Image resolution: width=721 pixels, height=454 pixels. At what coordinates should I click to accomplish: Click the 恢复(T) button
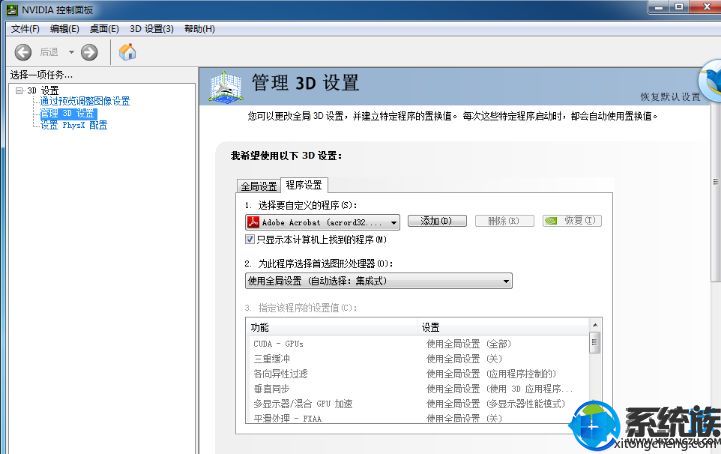point(572,221)
